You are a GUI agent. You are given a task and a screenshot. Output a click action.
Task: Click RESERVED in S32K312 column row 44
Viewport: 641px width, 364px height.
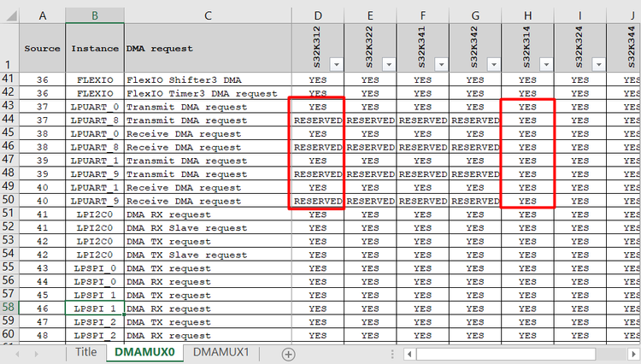coord(318,120)
